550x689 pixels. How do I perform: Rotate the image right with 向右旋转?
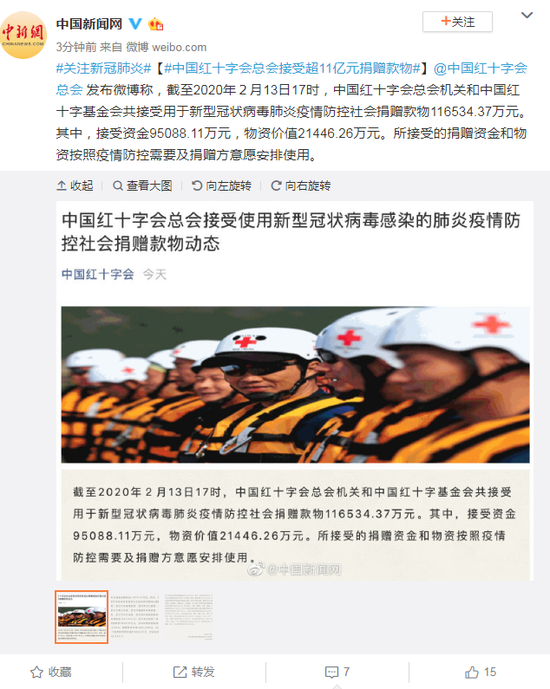(x=301, y=186)
